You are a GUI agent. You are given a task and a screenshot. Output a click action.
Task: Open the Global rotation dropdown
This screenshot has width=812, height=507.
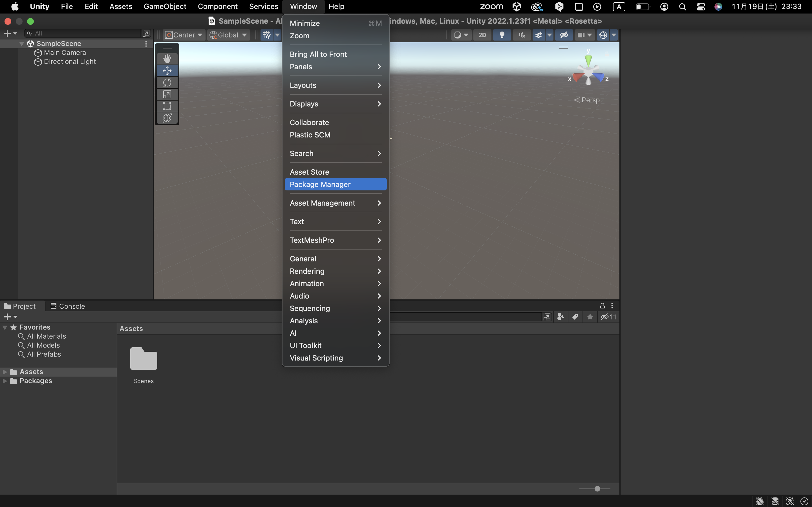[228, 35]
